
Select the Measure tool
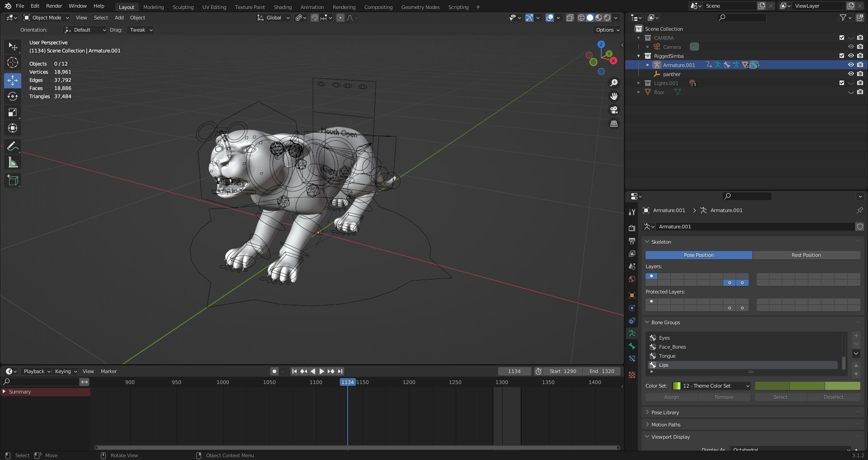(13, 162)
